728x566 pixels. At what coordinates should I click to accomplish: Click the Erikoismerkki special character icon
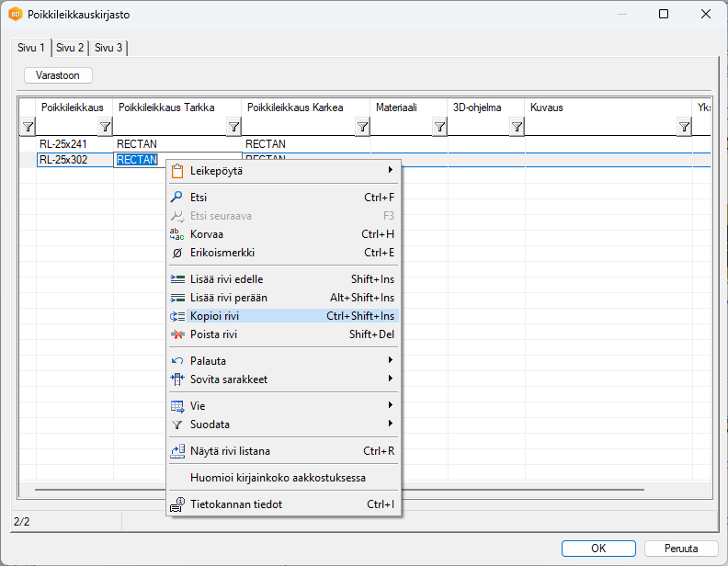click(x=178, y=253)
